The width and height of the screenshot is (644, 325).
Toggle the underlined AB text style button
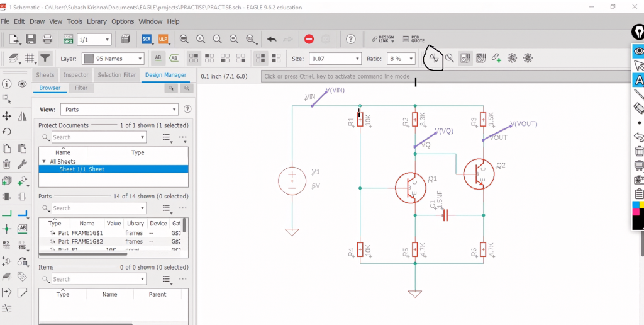(158, 58)
